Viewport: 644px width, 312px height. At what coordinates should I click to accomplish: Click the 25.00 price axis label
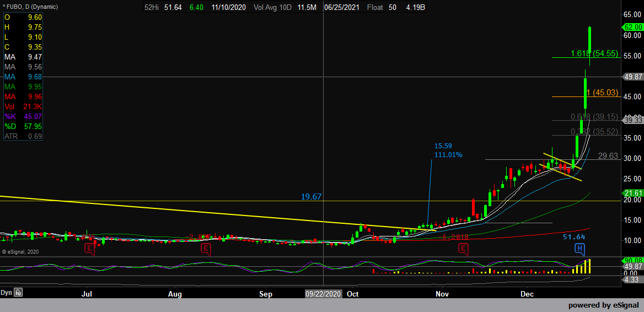pos(633,179)
